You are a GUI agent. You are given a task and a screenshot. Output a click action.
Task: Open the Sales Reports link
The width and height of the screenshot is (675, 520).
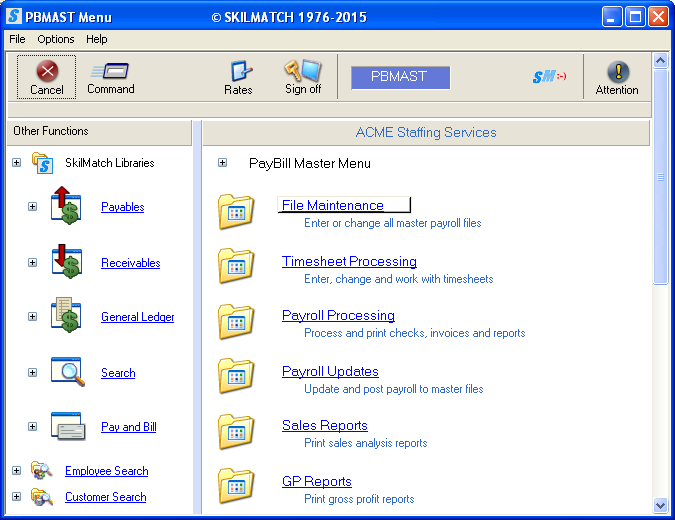click(325, 425)
